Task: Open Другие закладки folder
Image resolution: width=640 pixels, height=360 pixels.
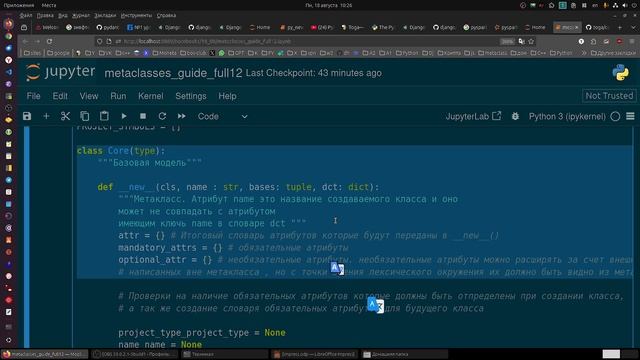Action: (613, 53)
